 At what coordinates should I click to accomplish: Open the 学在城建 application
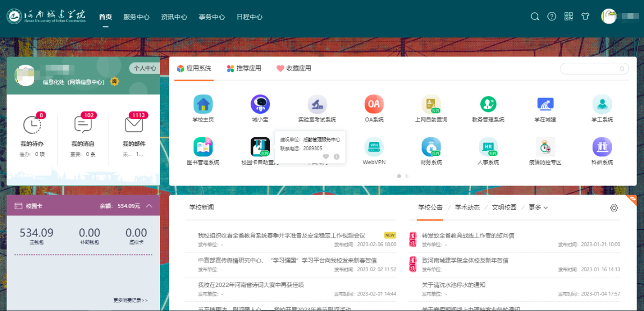(545, 104)
